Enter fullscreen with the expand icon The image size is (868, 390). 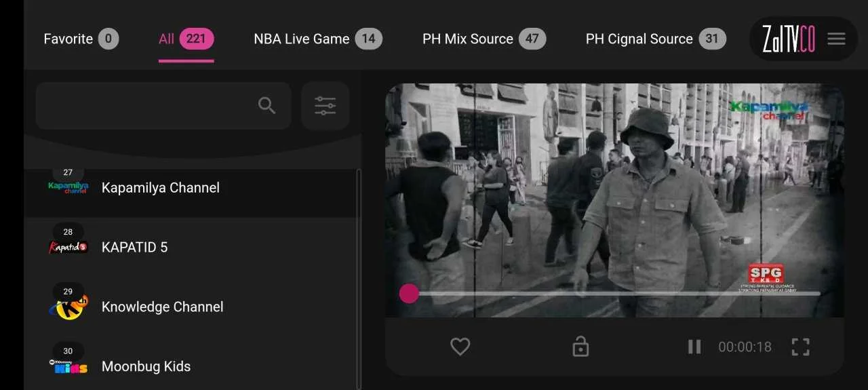coord(801,347)
